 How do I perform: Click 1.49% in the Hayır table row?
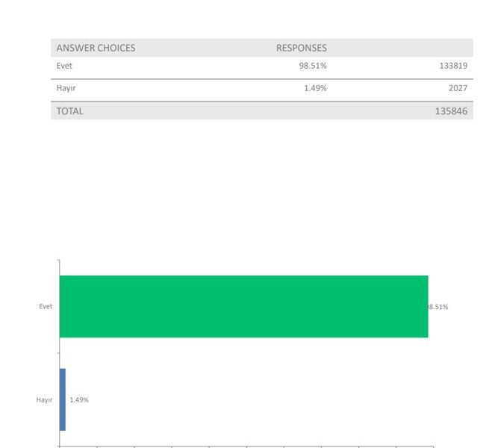314,88
